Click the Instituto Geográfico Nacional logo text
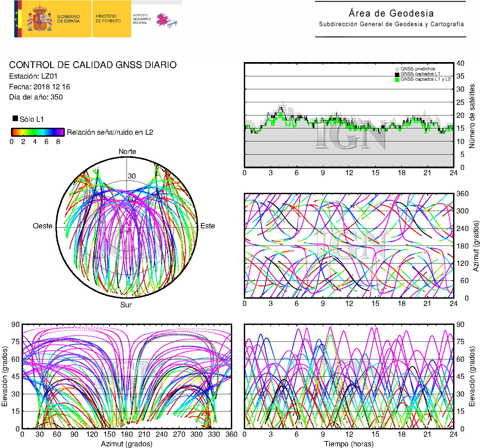 [x=142, y=19]
